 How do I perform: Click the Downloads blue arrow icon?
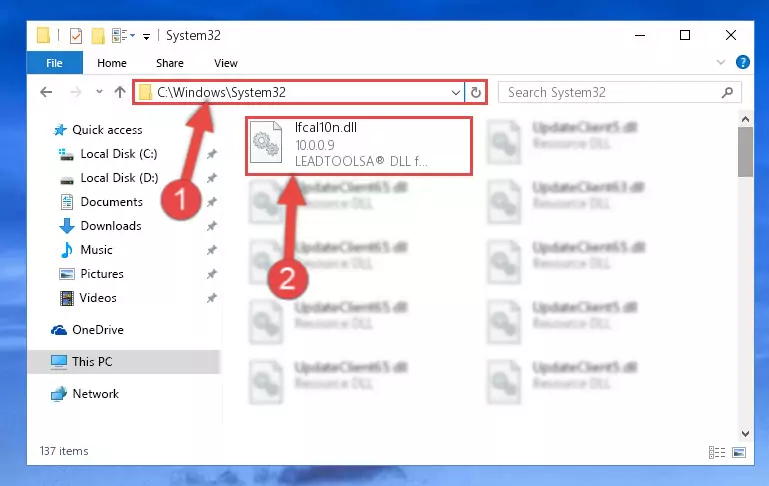[67, 226]
